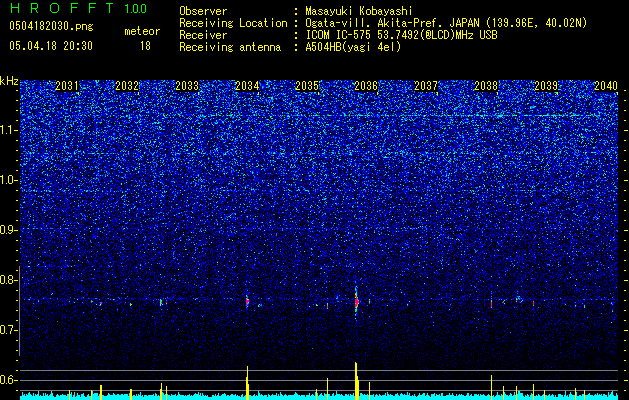Click the location text Ogata-vill. Akita-Pref. JAPAN
This screenshot has height=400, width=629.
[392, 23]
